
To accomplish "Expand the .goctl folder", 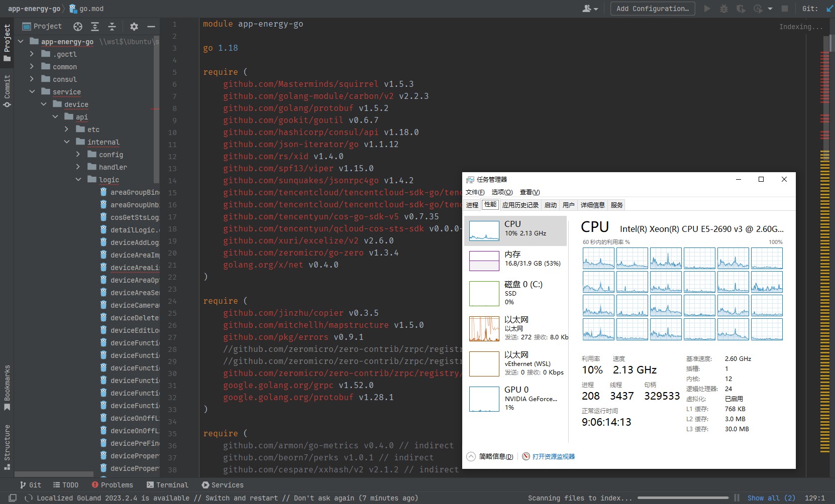I will click(32, 54).
